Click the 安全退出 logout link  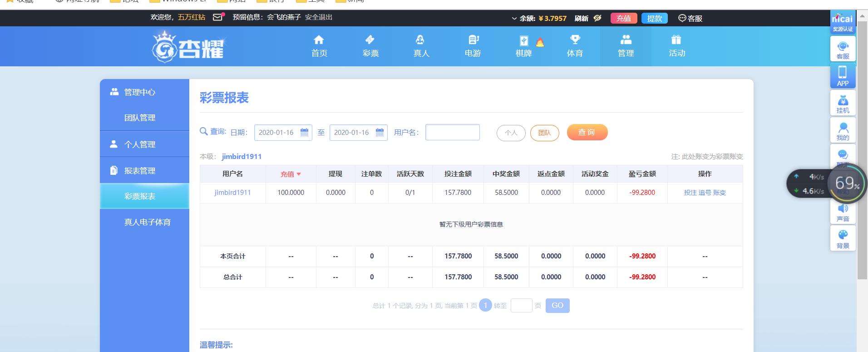(319, 17)
